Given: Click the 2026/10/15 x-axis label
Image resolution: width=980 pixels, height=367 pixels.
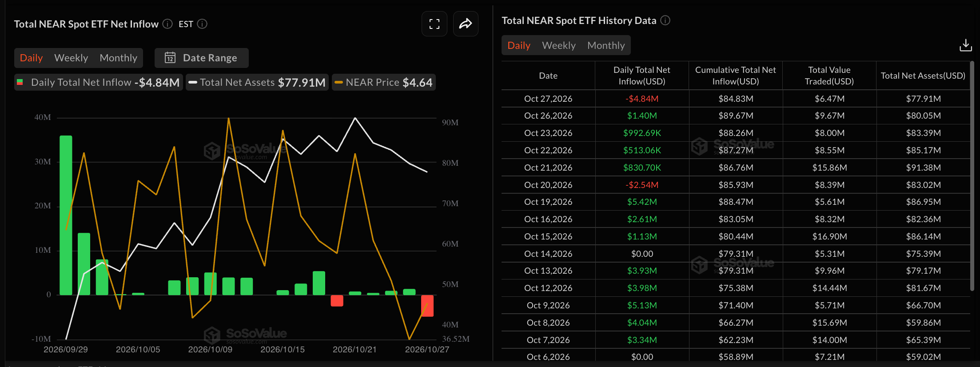Looking at the screenshot, I should pyautogui.click(x=283, y=350).
